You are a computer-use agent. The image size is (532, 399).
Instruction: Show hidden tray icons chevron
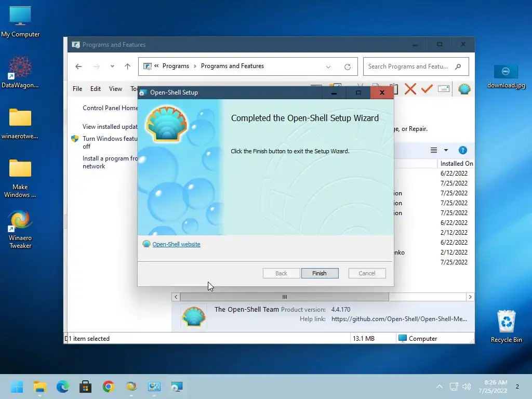click(x=440, y=387)
